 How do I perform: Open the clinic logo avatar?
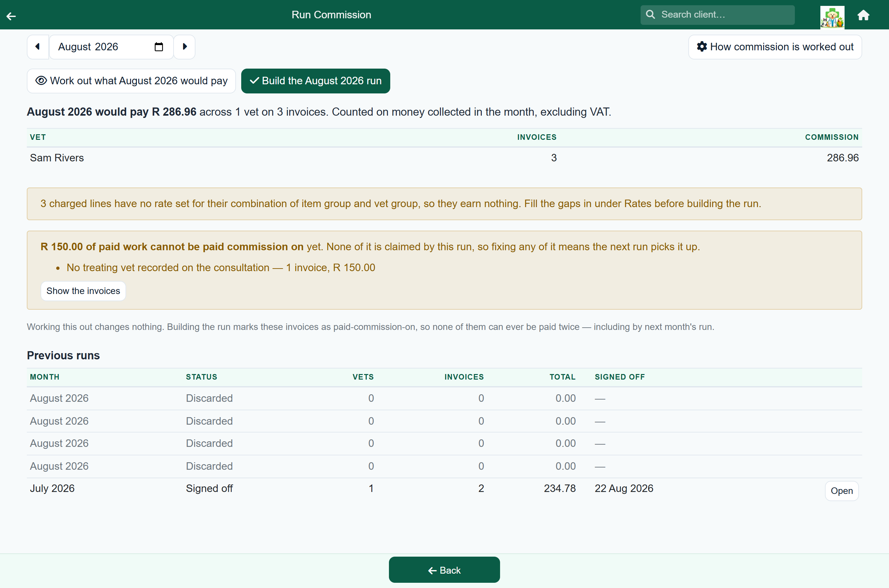coord(832,17)
